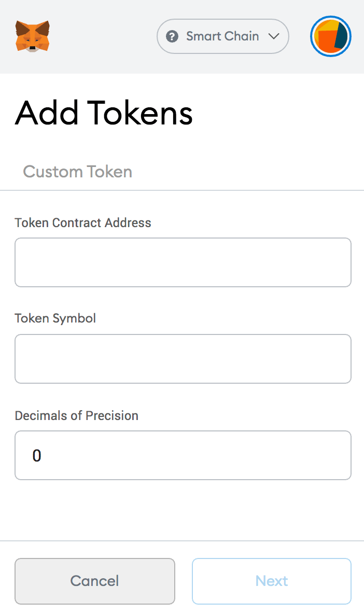Click the Token Symbol label text
The height and width of the screenshot is (615, 364).
click(x=55, y=318)
